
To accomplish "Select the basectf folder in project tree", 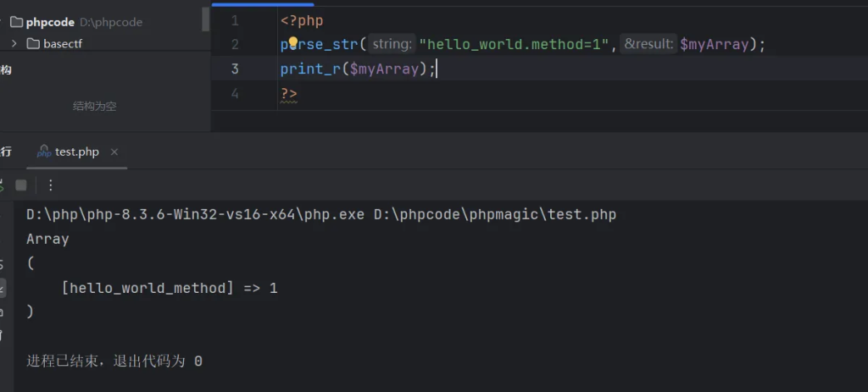I will tap(62, 43).
